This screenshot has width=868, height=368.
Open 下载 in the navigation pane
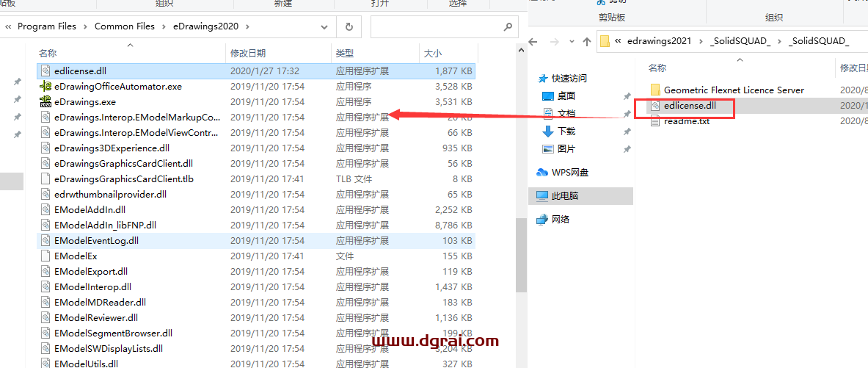pos(566,131)
